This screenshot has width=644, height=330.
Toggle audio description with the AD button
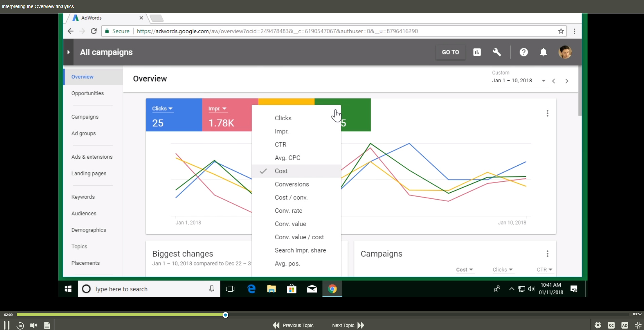(624, 325)
